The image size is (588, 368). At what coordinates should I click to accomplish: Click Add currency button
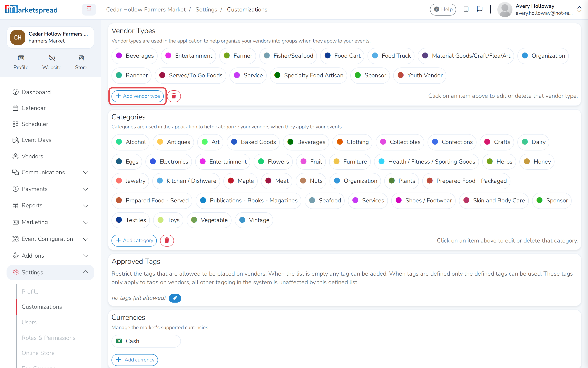pos(135,360)
